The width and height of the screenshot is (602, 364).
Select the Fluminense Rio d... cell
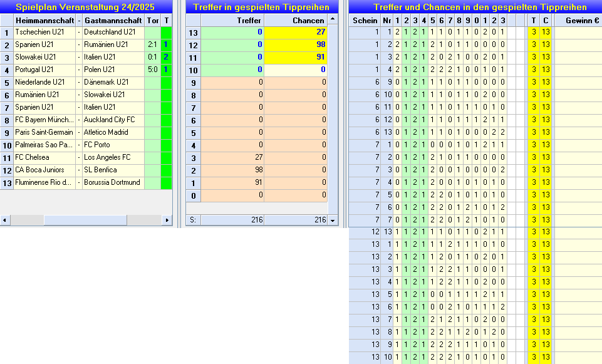click(44, 182)
